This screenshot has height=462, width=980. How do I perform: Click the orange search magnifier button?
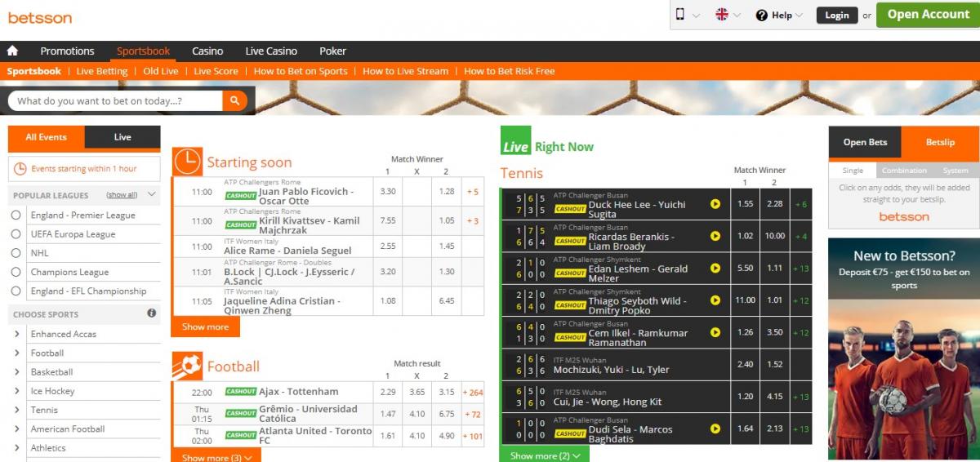(x=234, y=101)
